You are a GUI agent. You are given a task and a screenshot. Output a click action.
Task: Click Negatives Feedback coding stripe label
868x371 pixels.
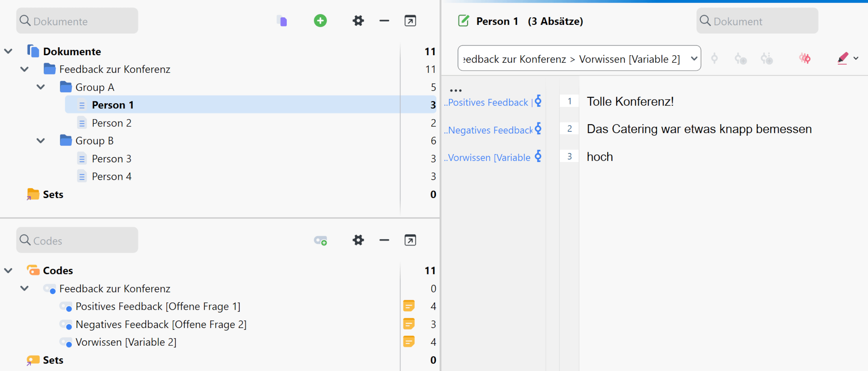[488, 130]
